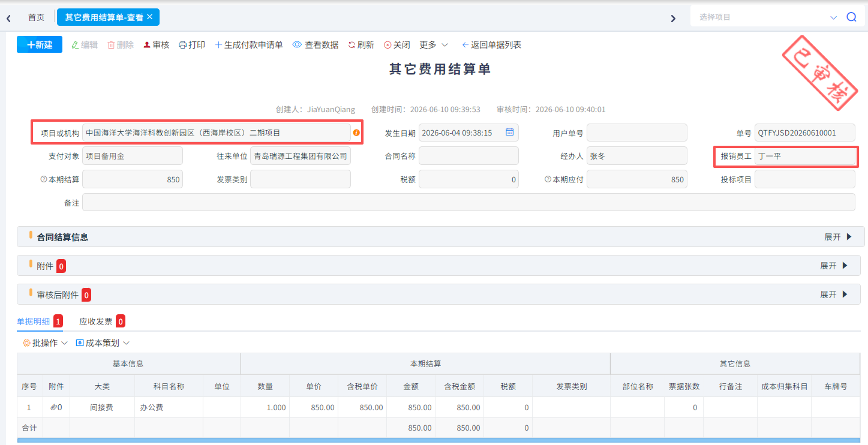
Task: Open the 更多 dropdown menu
Action: point(434,45)
